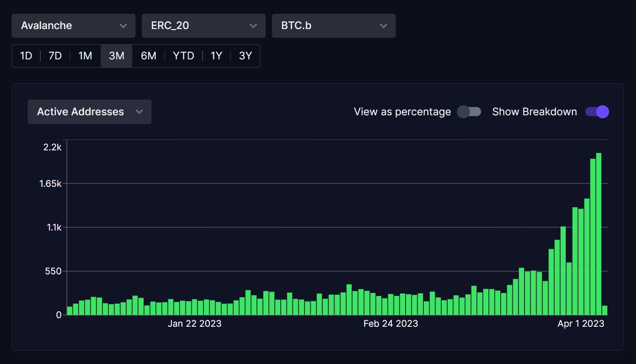Click the 1.65k y-axis label
Viewport: 636px width, 364px height.
tap(50, 184)
